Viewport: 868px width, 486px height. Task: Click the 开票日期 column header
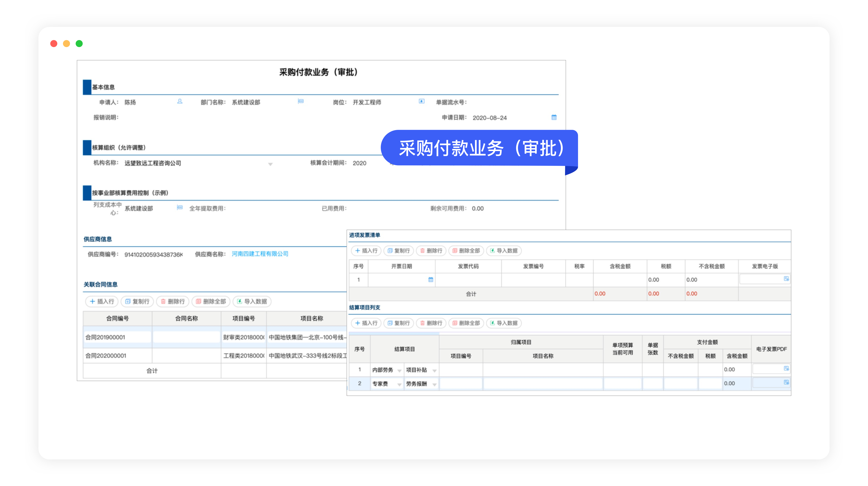tap(401, 266)
